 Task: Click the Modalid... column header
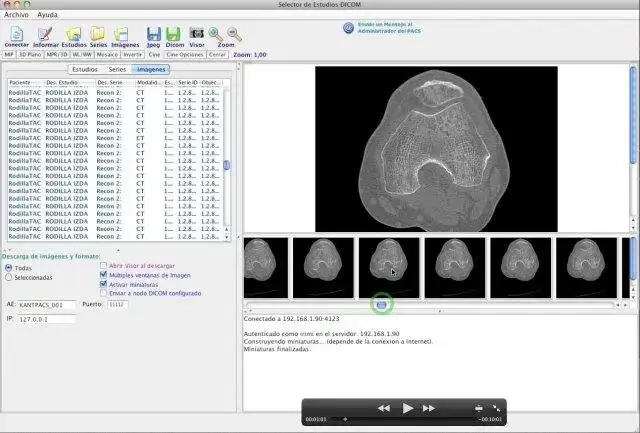(x=149, y=82)
